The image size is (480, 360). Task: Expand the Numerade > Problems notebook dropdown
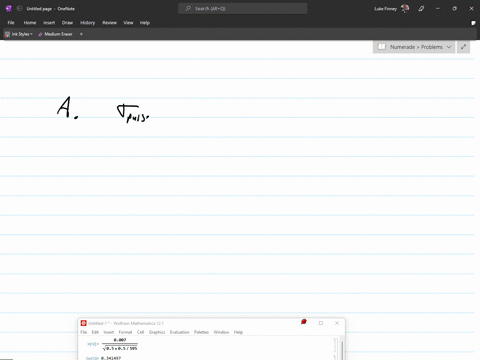(x=414, y=47)
